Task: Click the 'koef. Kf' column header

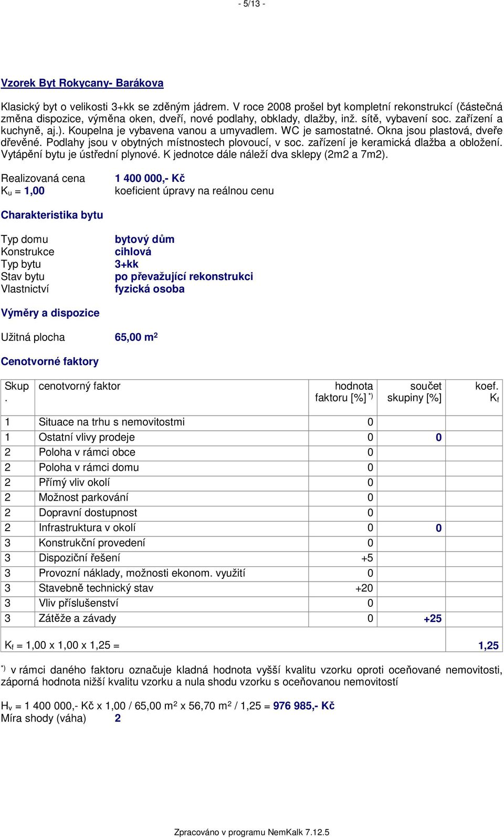Action: 487,392
